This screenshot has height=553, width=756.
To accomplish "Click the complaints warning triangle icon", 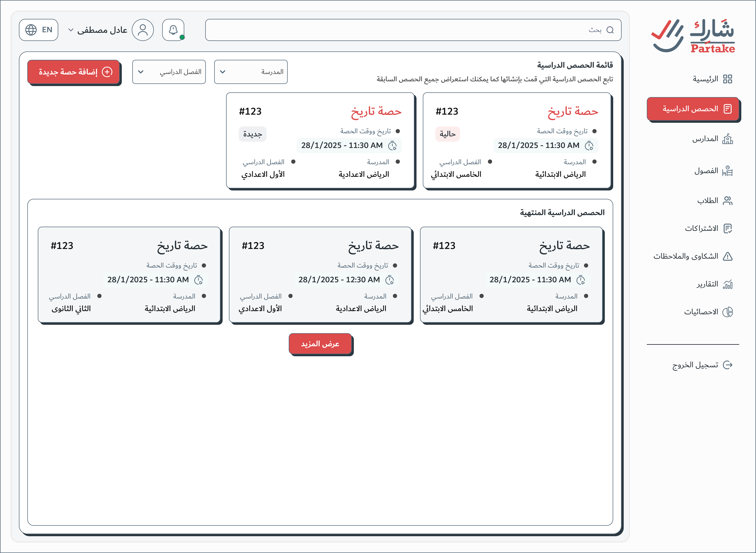I will coord(728,256).
